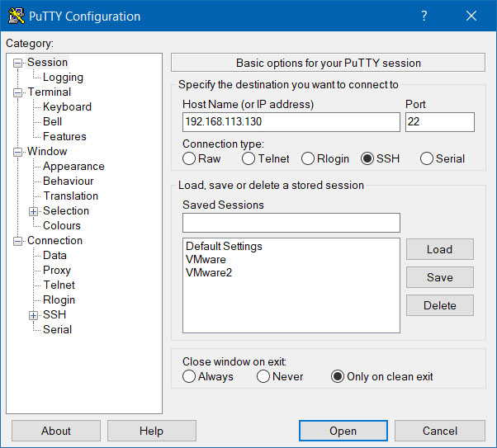Image resolution: width=497 pixels, height=448 pixels.
Task: Select the Logging category
Action: tap(63, 77)
